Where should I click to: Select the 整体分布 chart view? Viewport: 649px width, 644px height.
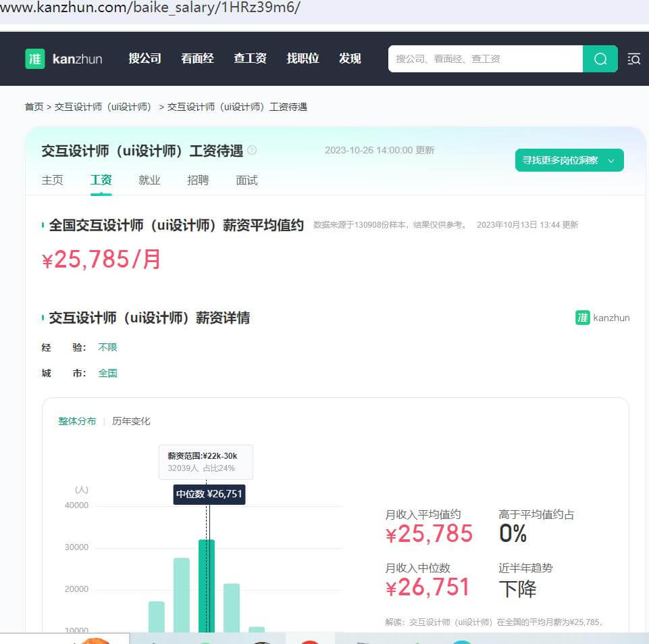(x=77, y=421)
